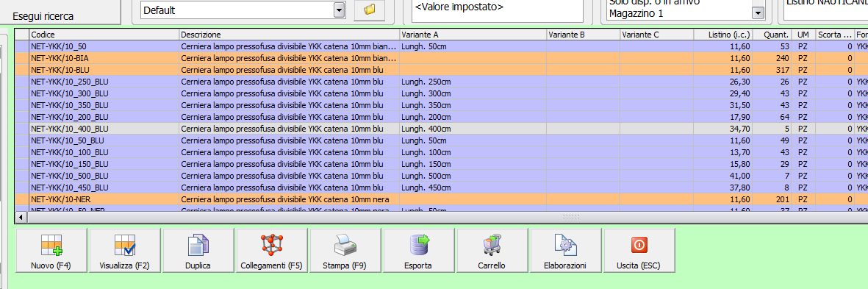Click quantity cell 201

772,199
